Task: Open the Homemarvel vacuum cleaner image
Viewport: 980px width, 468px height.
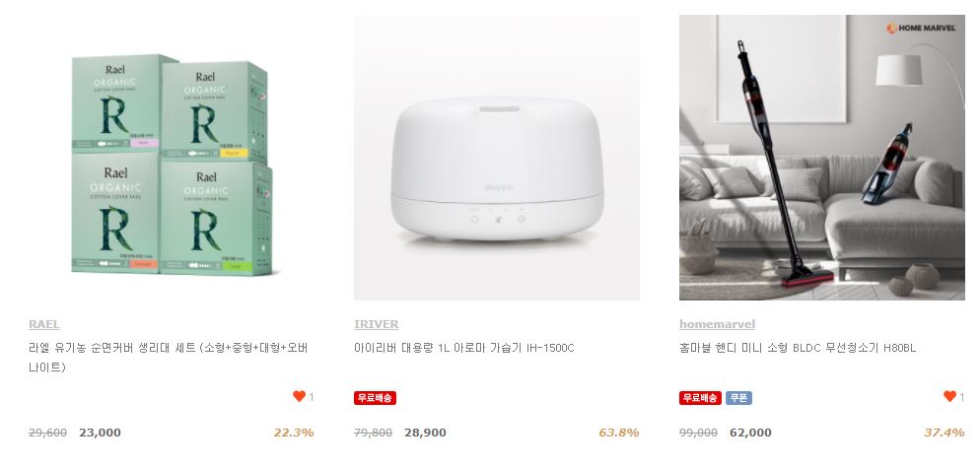Action: pyautogui.click(x=822, y=158)
